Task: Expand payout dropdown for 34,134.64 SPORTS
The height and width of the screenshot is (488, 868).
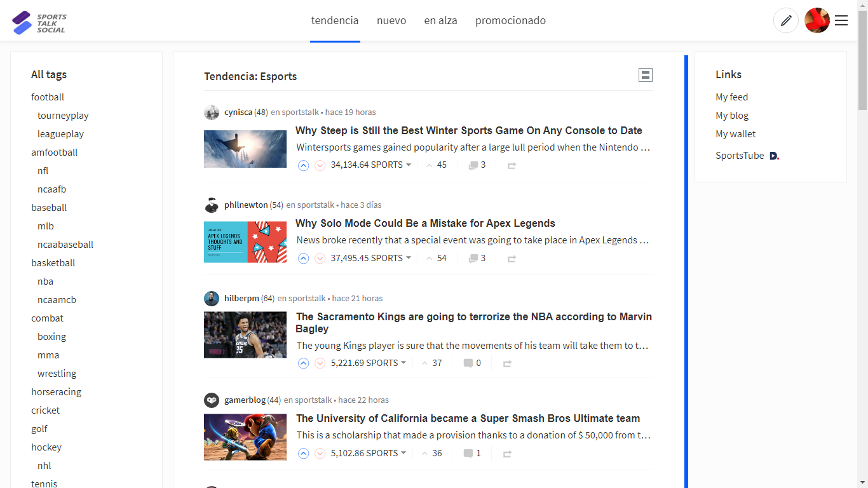Action: [x=409, y=165]
